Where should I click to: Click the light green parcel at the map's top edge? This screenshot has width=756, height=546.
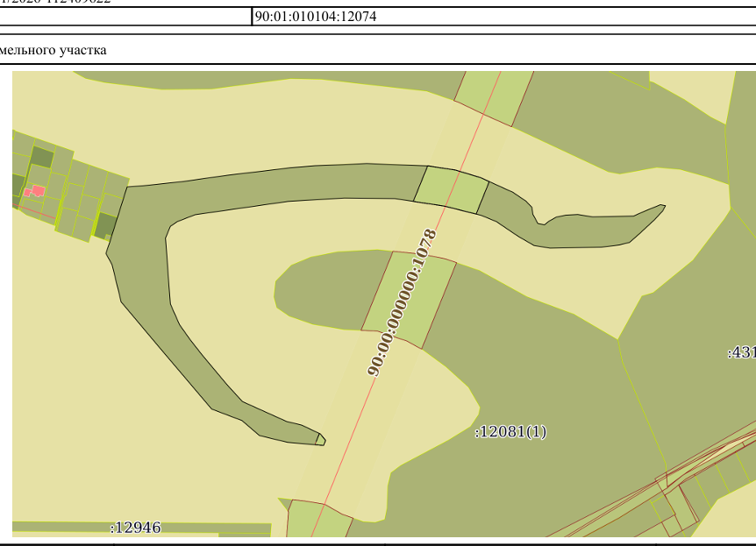click(494, 98)
